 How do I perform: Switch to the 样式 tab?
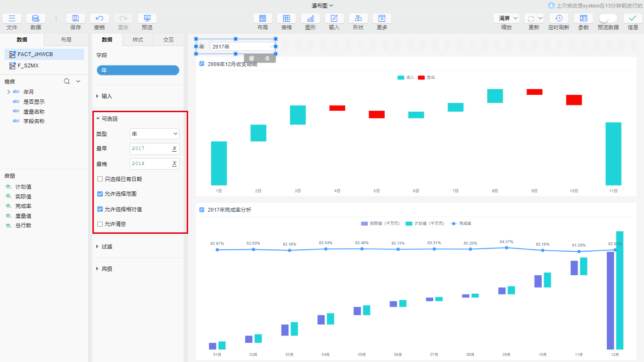(x=138, y=40)
